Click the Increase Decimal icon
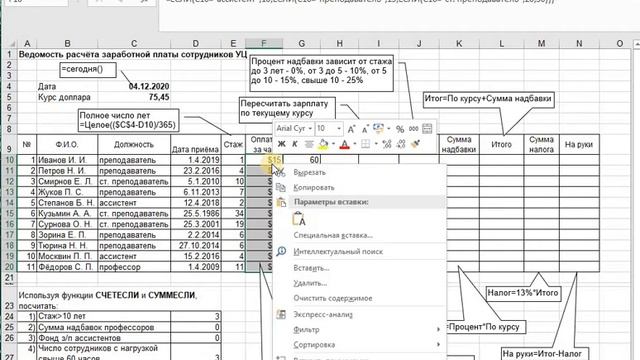Image resolution: width=640 pixels, height=360 pixels. click(x=387, y=144)
